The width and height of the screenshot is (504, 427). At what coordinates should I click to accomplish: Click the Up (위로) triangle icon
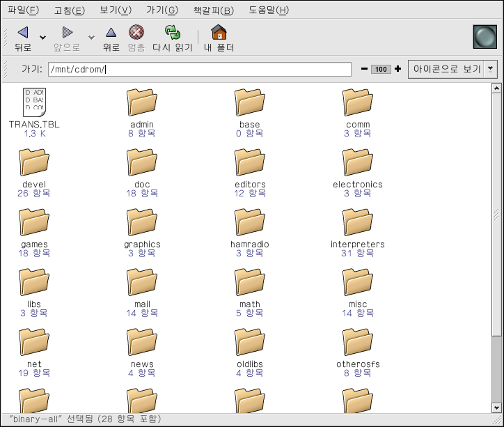point(111,33)
